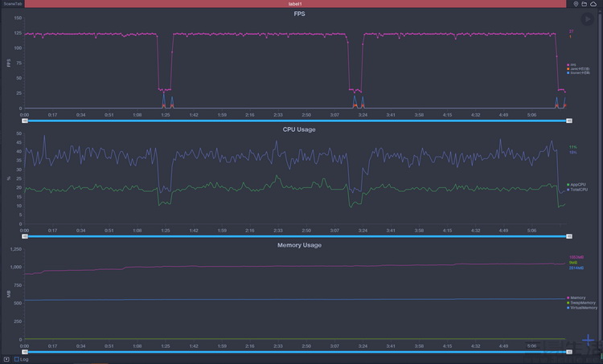This screenshot has height=364, width=603.
Task: Toggle the AppCPU legend entry
Action: point(576,185)
